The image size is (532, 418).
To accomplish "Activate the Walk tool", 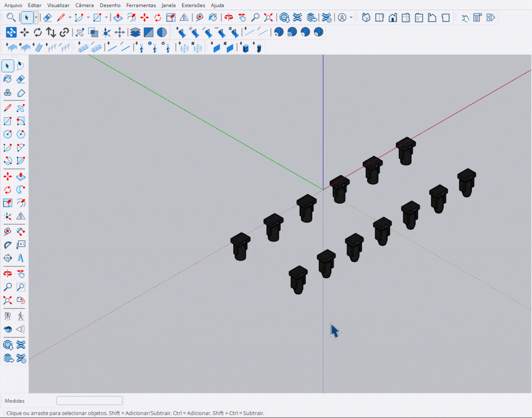I will tap(21, 316).
